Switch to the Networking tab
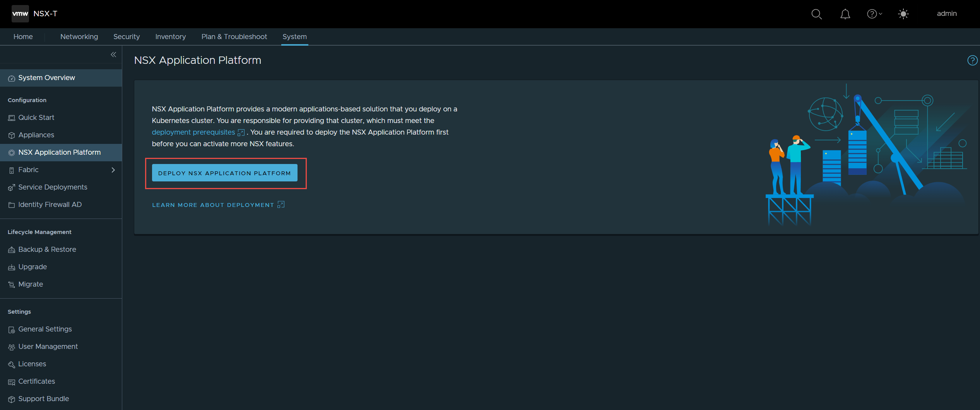Screen dimensions: 980x410 click(79, 37)
